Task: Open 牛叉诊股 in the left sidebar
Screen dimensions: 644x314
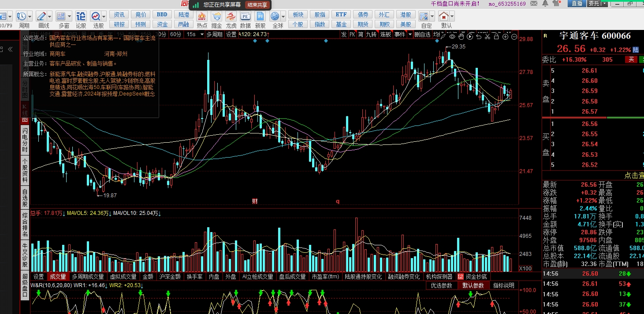Action: (x=25, y=255)
